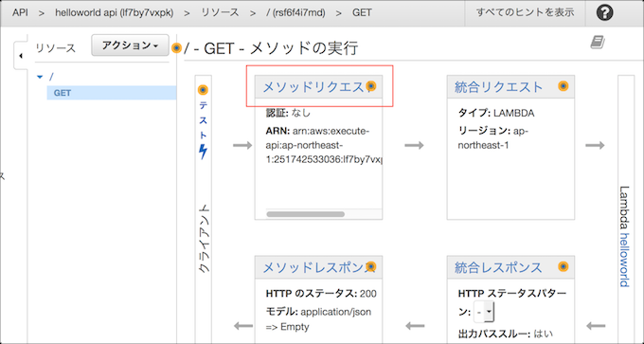644x344 pixels.
Task: Open the 統合レスポンス link
Action: (498, 267)
